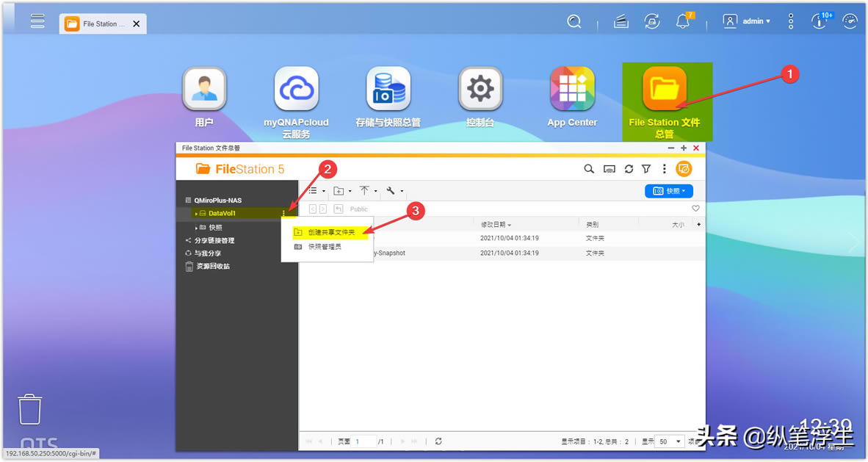Click the search icon in FileStation header
The width and height of the screenshot is (868, 462).
589,169
